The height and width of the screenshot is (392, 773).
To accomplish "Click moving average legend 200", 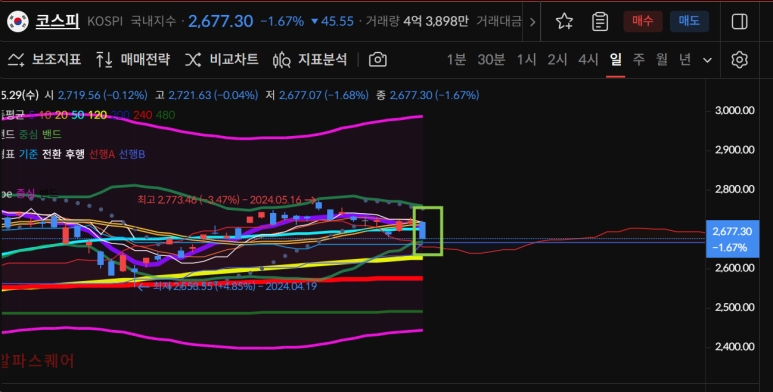I will click(120, 115).
